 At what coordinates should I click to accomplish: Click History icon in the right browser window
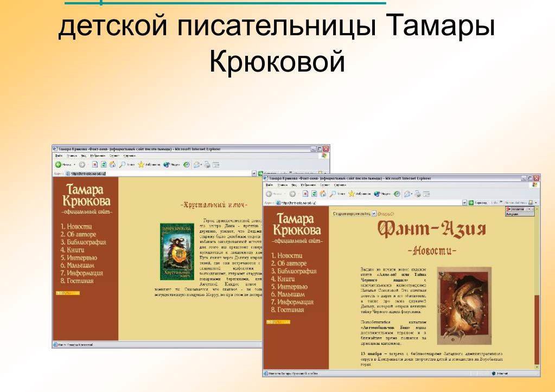(x=397, y=194)
